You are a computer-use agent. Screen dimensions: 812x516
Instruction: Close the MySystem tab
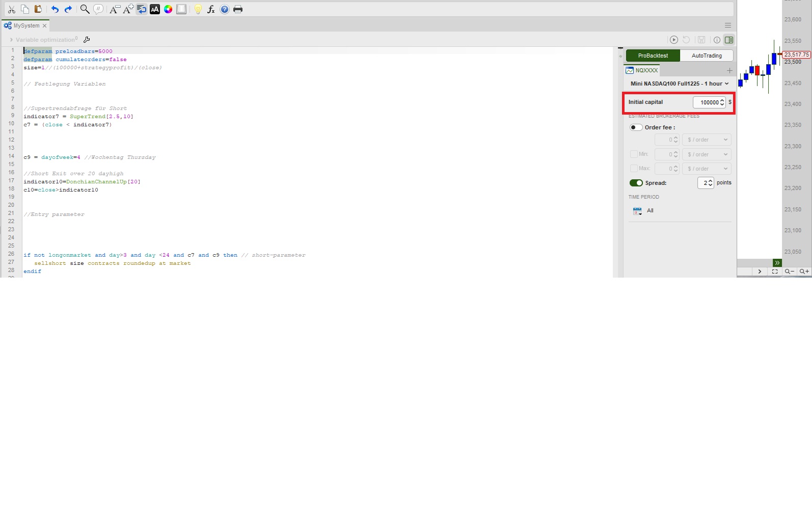[x=45, y=25]
